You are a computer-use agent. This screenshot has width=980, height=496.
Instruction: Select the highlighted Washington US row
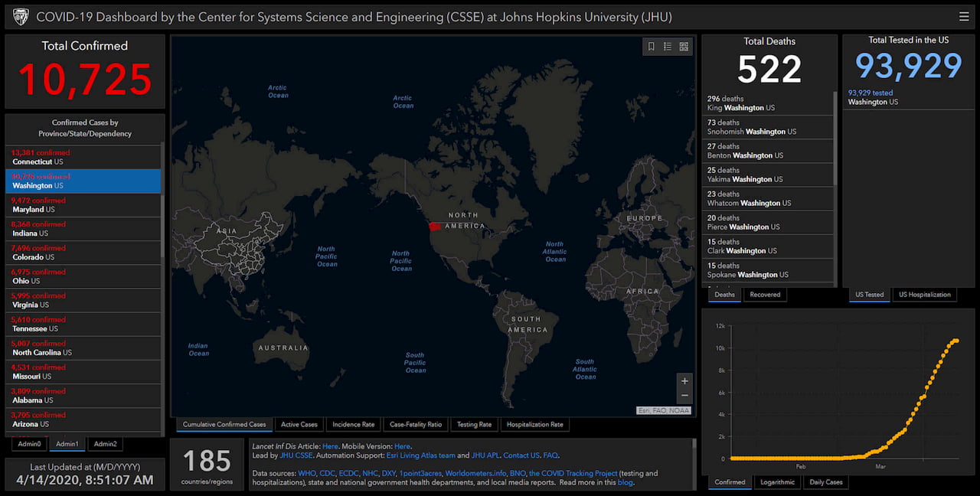pos(83,181)
